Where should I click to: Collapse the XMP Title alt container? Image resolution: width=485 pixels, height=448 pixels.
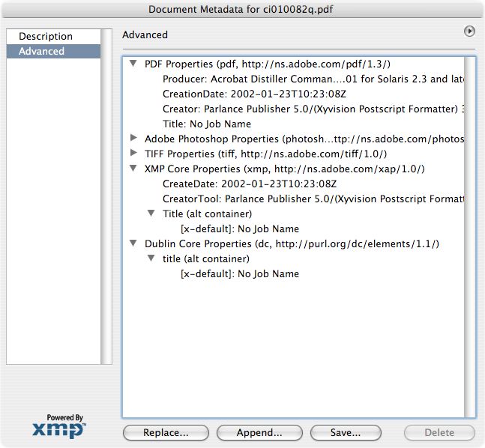click(151, 214)
